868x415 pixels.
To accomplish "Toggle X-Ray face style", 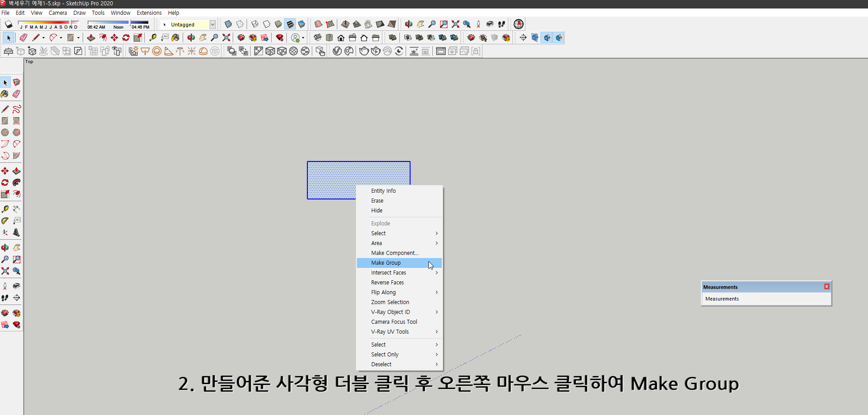I will pyautogui.click(x=228, y=24).
